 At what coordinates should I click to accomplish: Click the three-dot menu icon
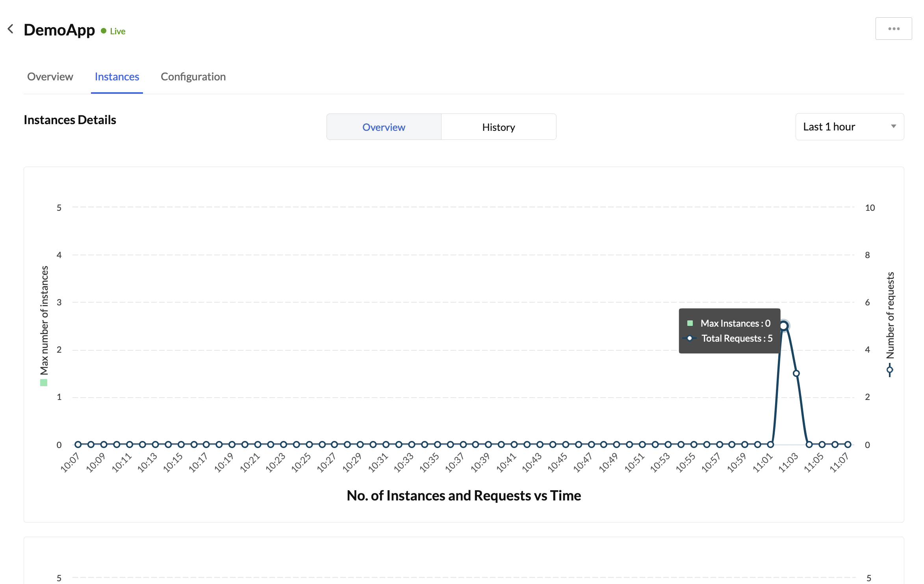coord(894,28)
